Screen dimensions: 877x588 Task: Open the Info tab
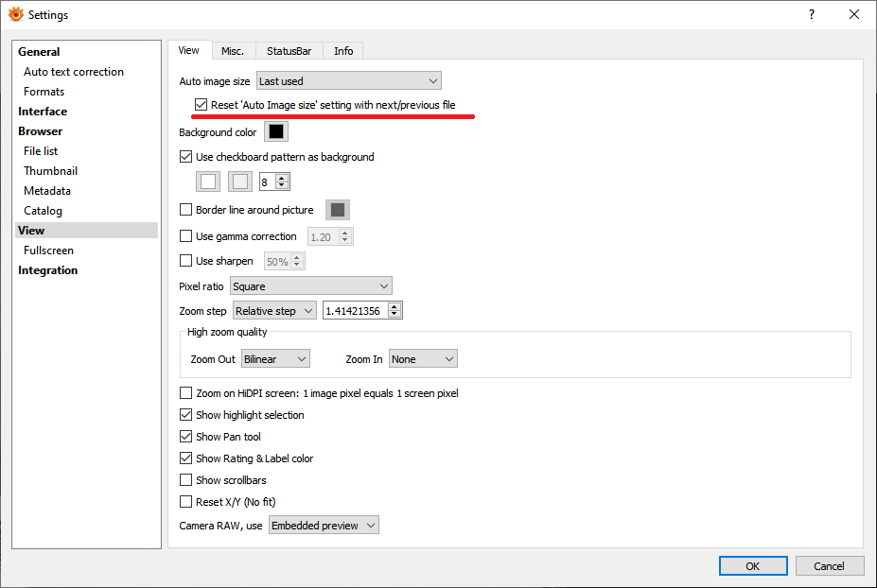[343, 51]
